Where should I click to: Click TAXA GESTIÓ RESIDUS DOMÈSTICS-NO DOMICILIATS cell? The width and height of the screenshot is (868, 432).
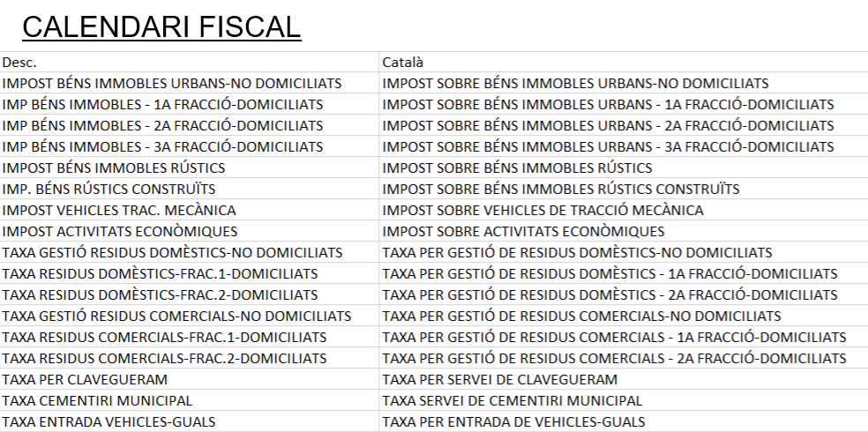point(172,253)
